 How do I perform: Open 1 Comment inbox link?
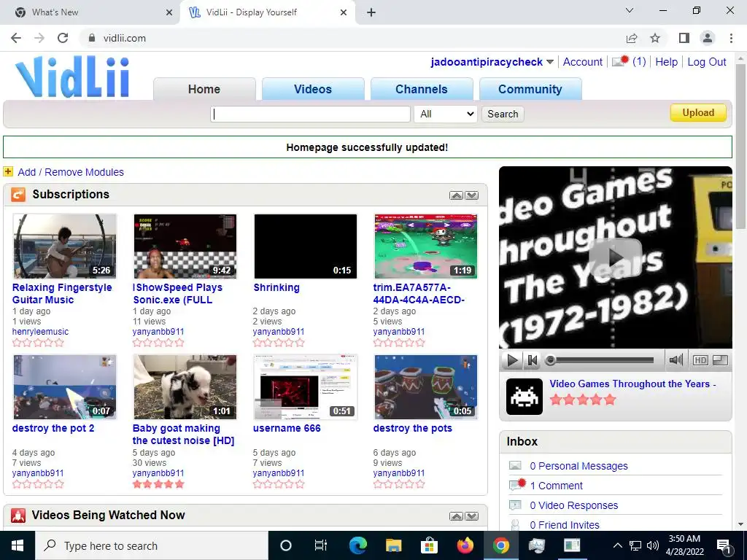click(x=557, y=485)
